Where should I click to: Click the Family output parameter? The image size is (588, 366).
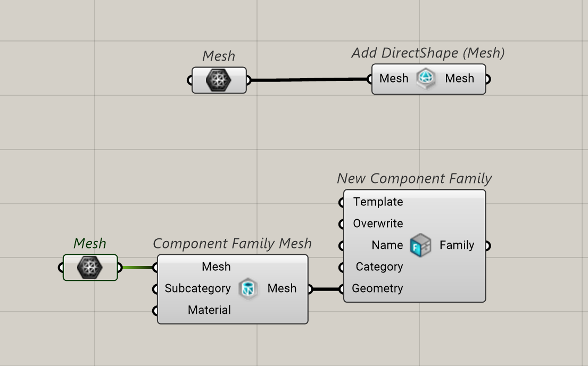coord(457,245)
